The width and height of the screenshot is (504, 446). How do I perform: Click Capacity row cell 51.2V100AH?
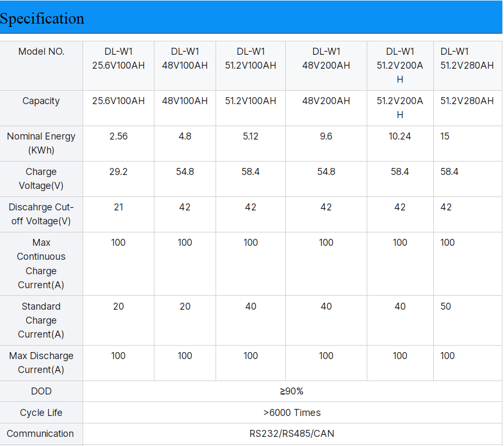tap(250, 101)
